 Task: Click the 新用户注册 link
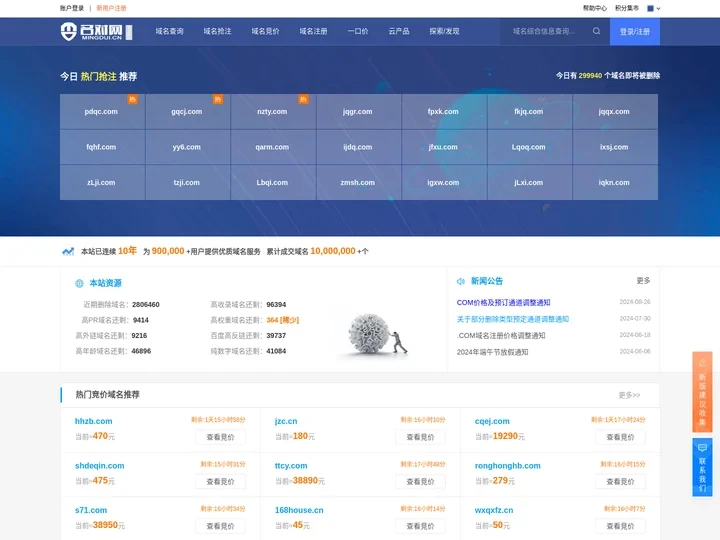[111, 8]
